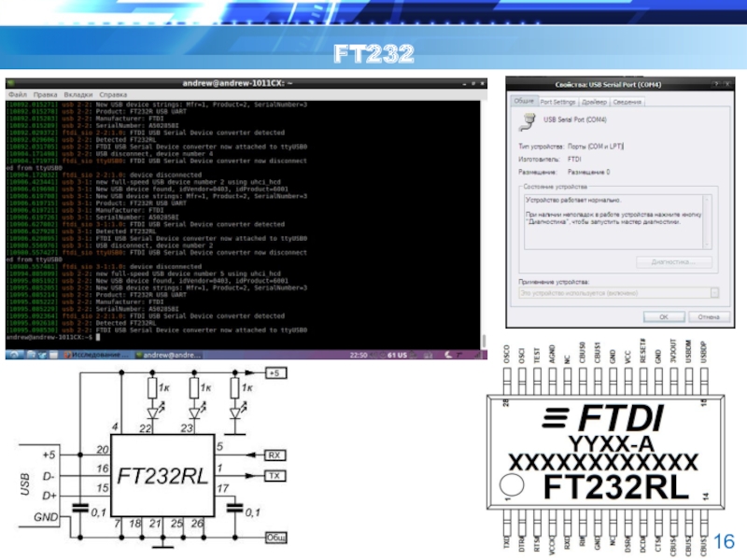
Task: Click the 'Порты (COM и LPT)' device type value
Action: pos(596,147)
